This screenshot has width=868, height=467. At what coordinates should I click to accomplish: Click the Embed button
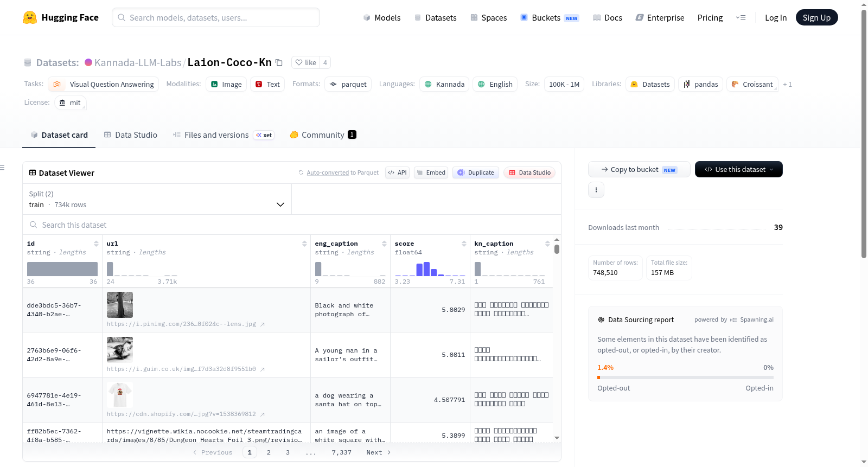[x=431, y=172]
